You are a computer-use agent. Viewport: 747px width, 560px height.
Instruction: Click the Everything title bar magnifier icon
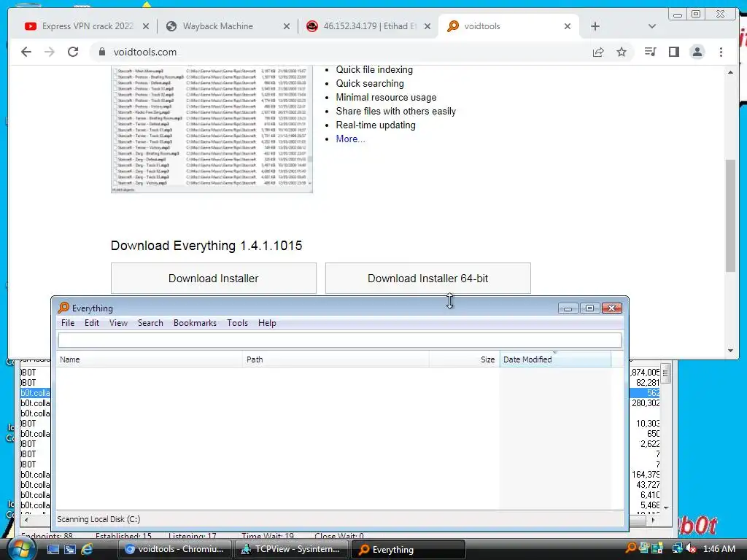coord(63,308)
